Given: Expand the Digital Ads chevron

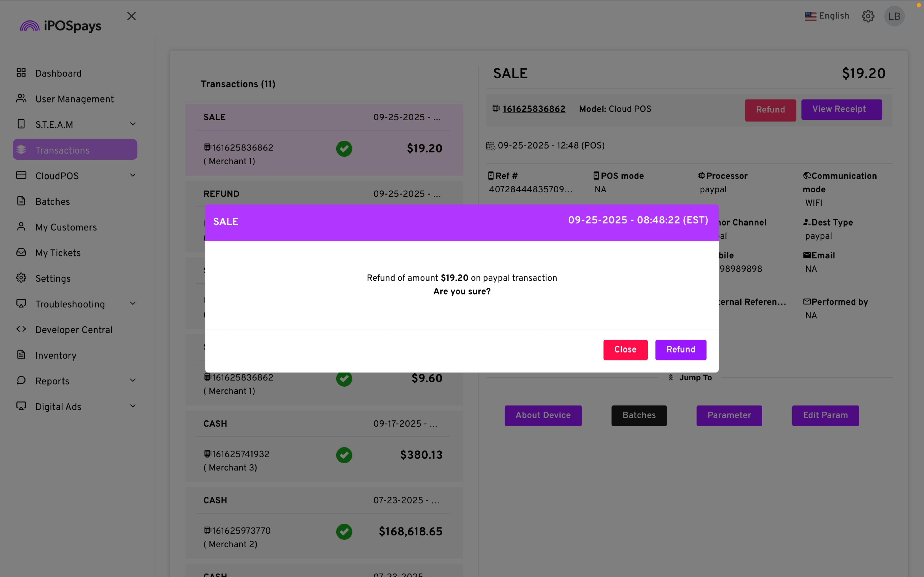Looking at the screenshot, I should pos(133,406).
